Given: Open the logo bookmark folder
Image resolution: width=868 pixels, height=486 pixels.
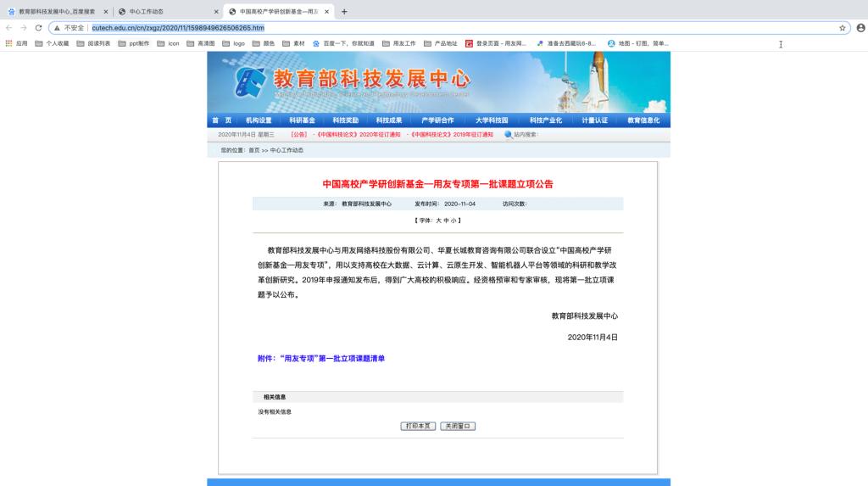Looking at the screenshot, I should 234,43.
